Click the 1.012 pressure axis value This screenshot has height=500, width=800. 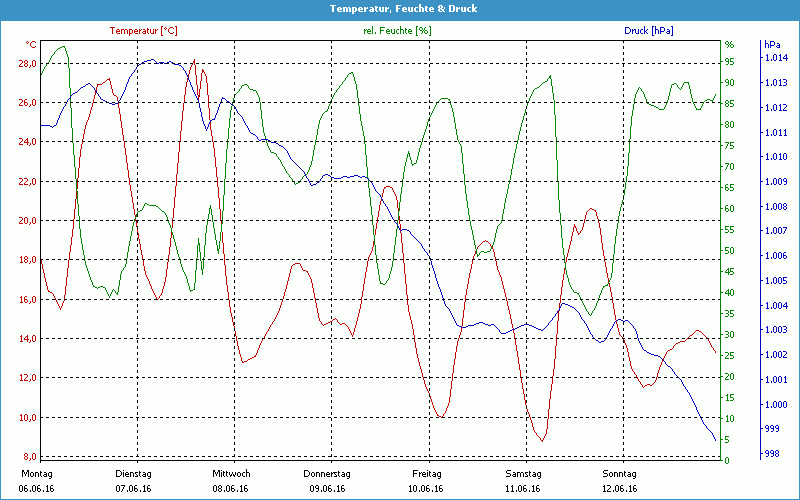[x=777, y=108]
